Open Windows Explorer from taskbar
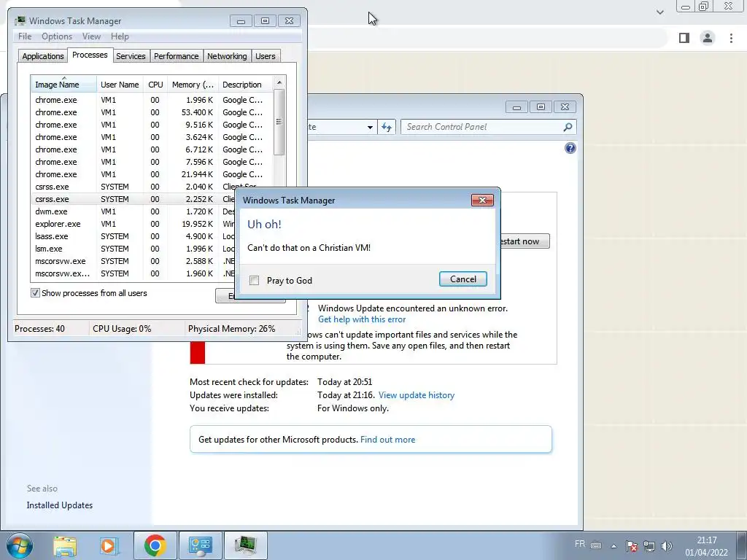Image resolution: width=747 pixels, height=560 pixels. (x=65, y=545)
